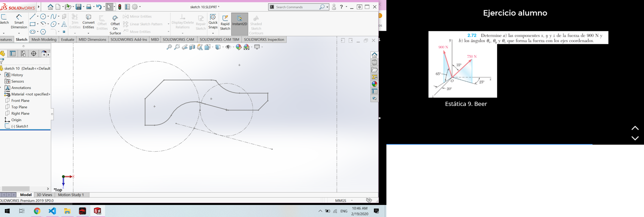Click the Save floppy disk icon
Image resolution: width=644 pixels, height=217 pixels.
[x=79, y=7]
